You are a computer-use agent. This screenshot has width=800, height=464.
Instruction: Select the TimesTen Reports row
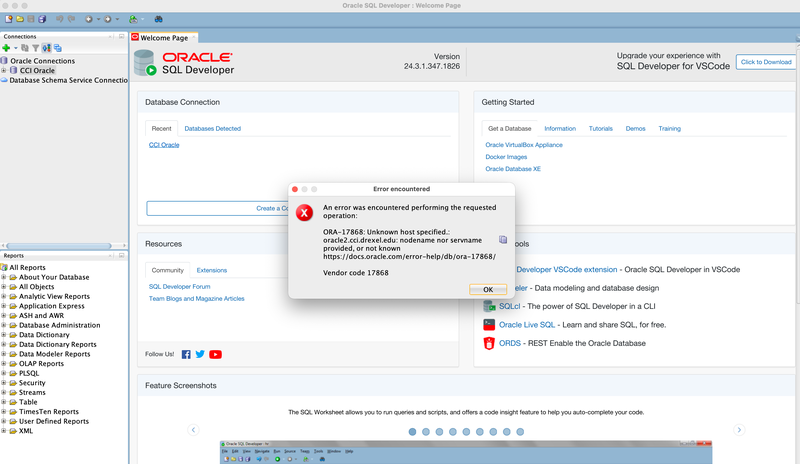pyautogui.click(x=49, y=412)
